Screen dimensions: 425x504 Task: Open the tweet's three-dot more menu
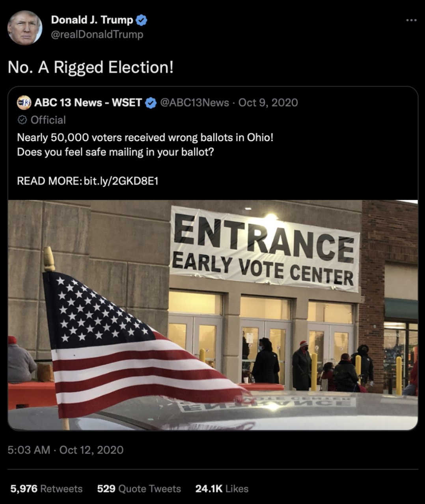click(x=411, y=20)
